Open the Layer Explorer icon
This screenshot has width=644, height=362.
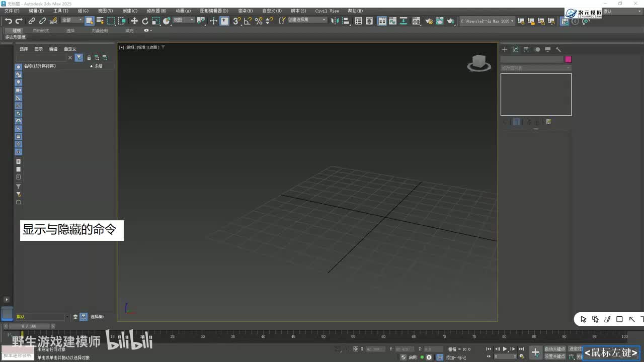click(x=369, y=21)
